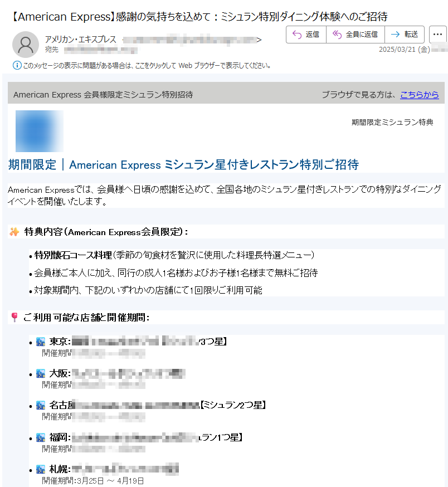Click the sparkle icon beside 特典内容
Screen dimensions: 448x487
click(x=14, y=232)
